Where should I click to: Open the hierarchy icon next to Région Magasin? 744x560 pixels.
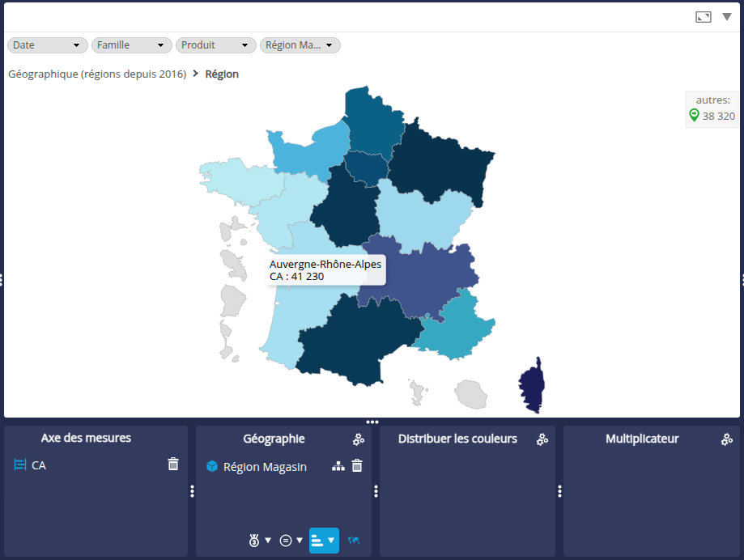coord(338,467)
